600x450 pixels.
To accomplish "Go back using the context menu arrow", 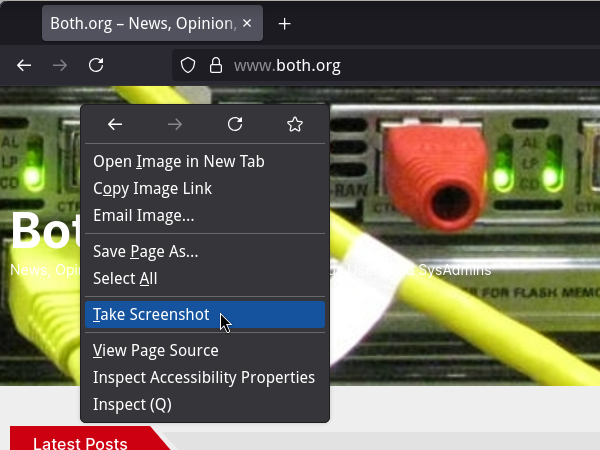I will [x=115, y=124].
